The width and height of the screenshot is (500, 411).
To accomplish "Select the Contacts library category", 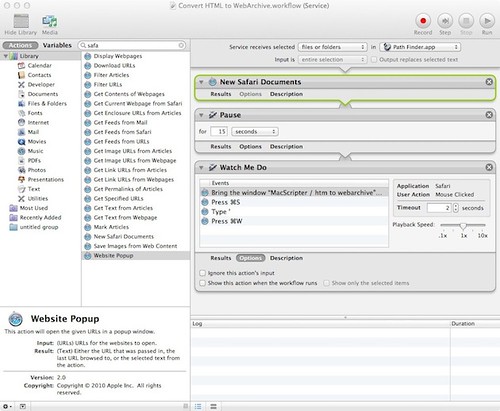I will pos(39,75).
